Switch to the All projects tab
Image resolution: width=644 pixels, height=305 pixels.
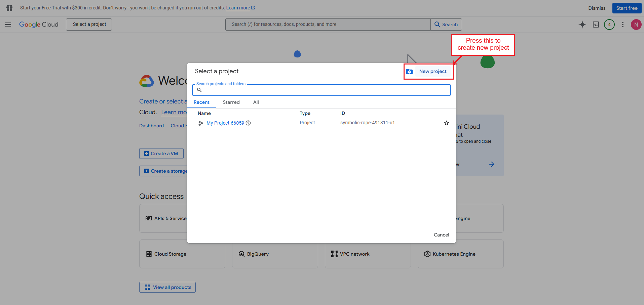[256, 102]
